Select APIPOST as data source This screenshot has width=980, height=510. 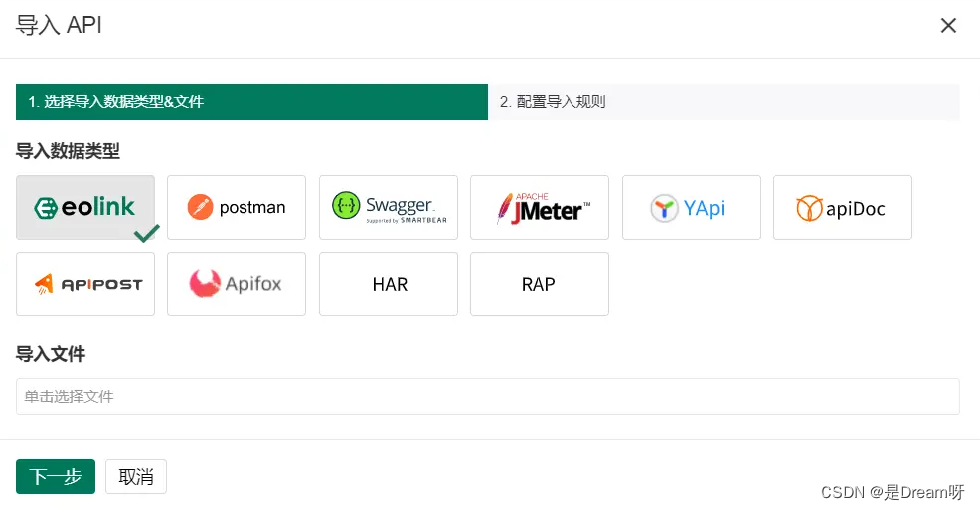85,284
